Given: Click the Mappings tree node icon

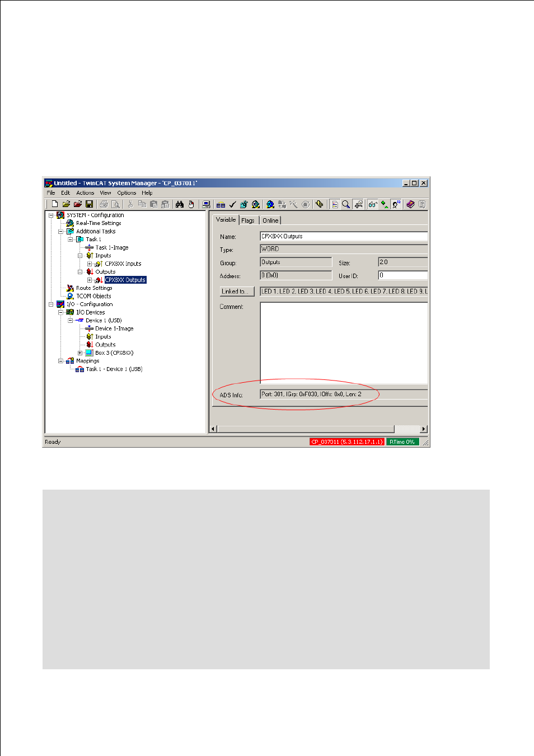Looking at the screenshot, I should pos(70,361).
